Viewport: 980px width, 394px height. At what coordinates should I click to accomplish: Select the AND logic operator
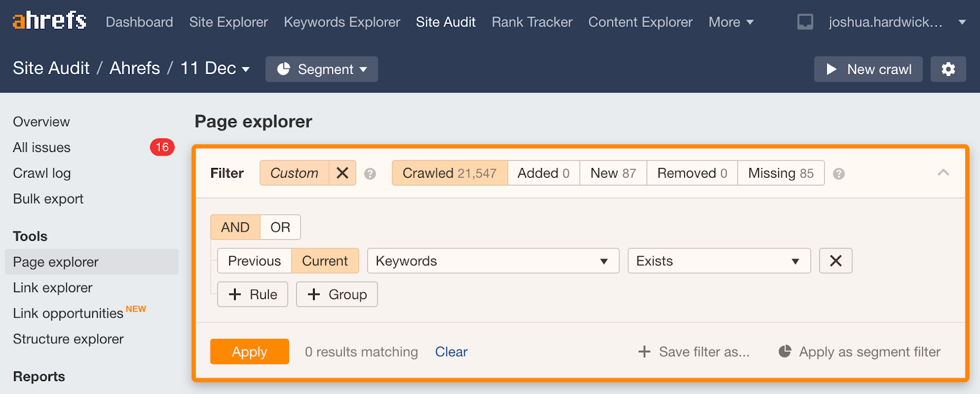(x=235, y=227)
